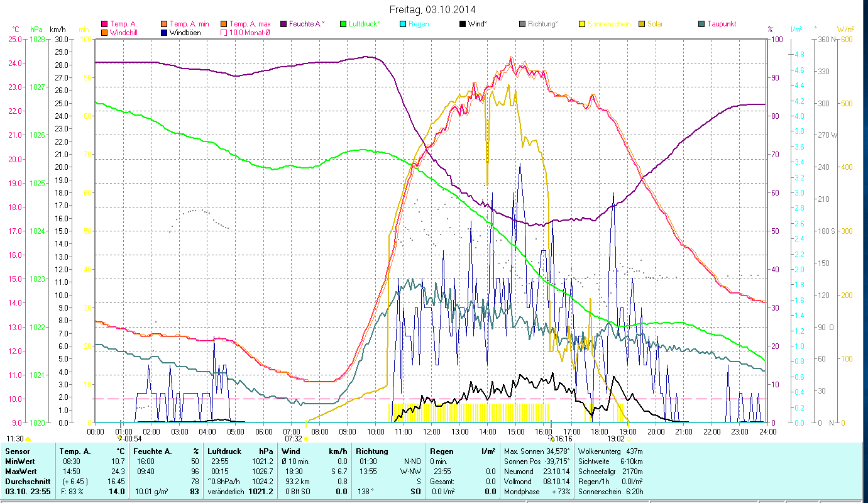Click the Temp. A. max legend label
The width and height of the screenshot is (868, 503).
tap(250, 25)
